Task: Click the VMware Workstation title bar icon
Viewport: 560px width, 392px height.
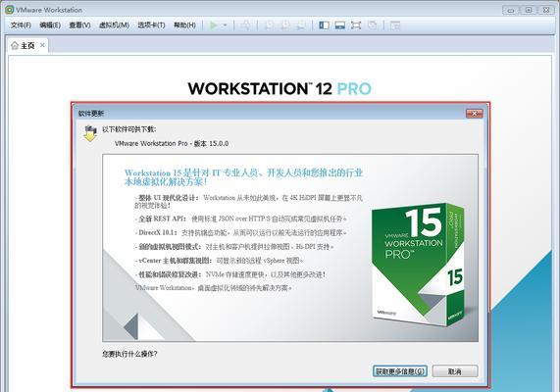Action: tap(9, 10)
